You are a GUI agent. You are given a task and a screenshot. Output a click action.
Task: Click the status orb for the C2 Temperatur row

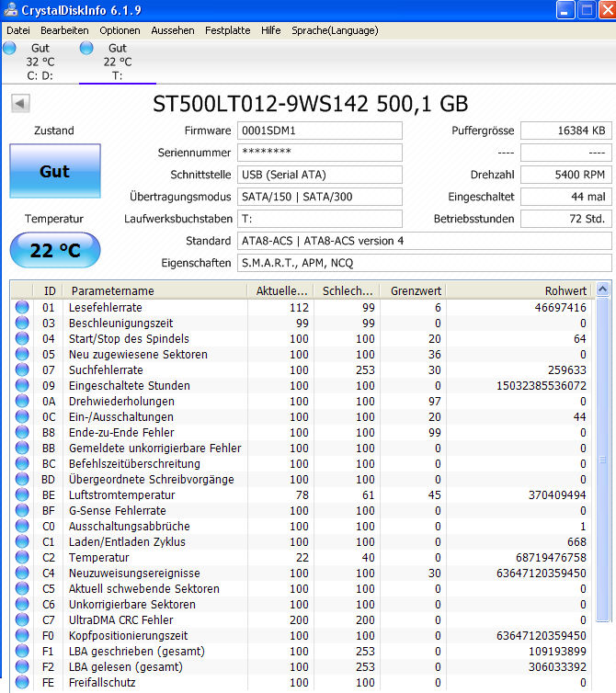click(x=22, y=557)
